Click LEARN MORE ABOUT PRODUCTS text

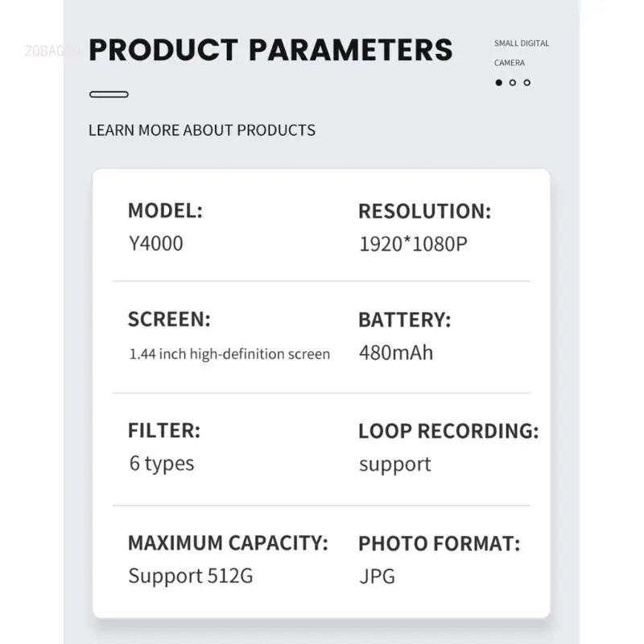tap(202, 130)
